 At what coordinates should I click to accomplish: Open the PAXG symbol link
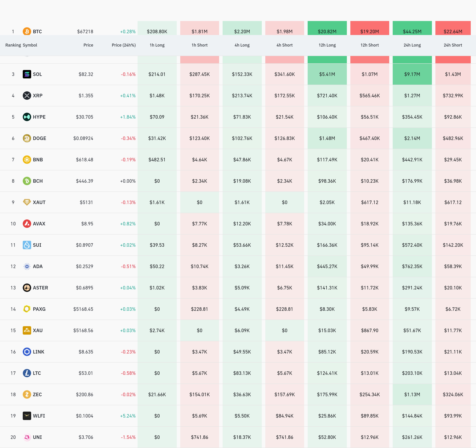coord(39,309)
